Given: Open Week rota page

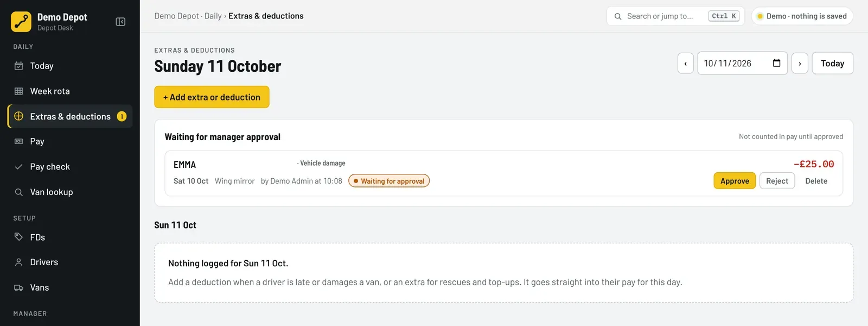Looking at the screenshot, I should (70, 91).
